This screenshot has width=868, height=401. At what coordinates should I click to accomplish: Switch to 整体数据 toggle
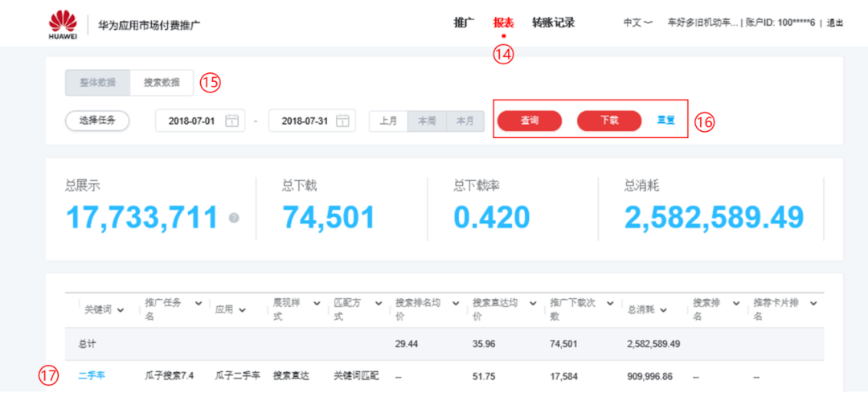pyautogui.click(x=97, y=83)
